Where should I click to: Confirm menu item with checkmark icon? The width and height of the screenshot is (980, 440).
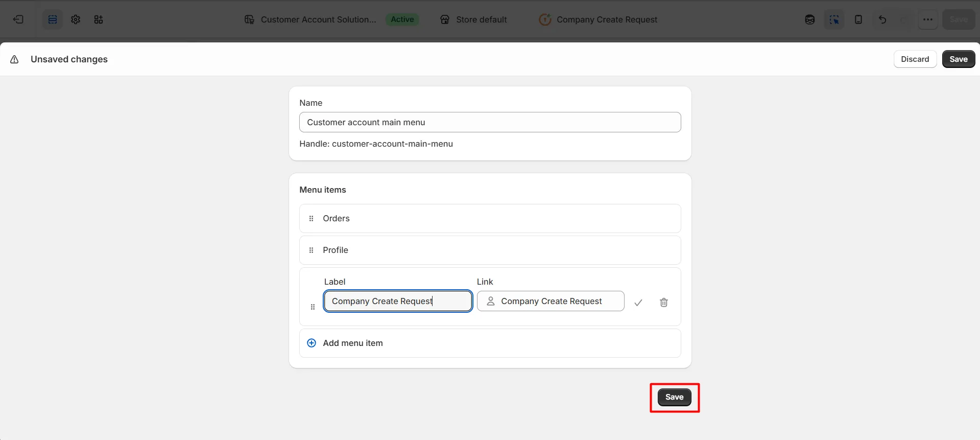tap(638, 303)
